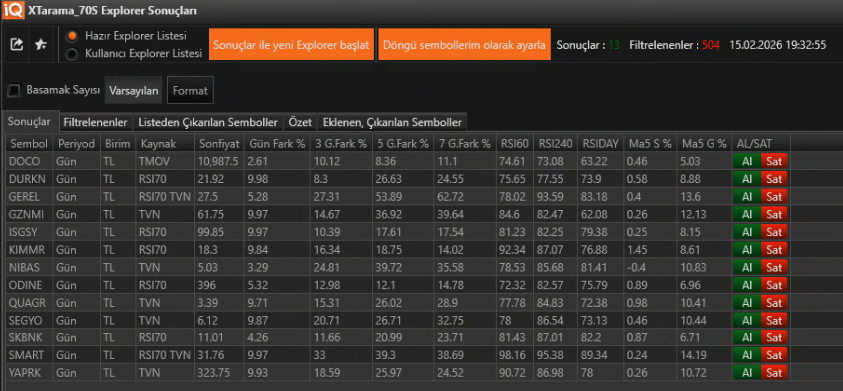Sort by RSI60 column header
The image size is (843, 391).
516,144
